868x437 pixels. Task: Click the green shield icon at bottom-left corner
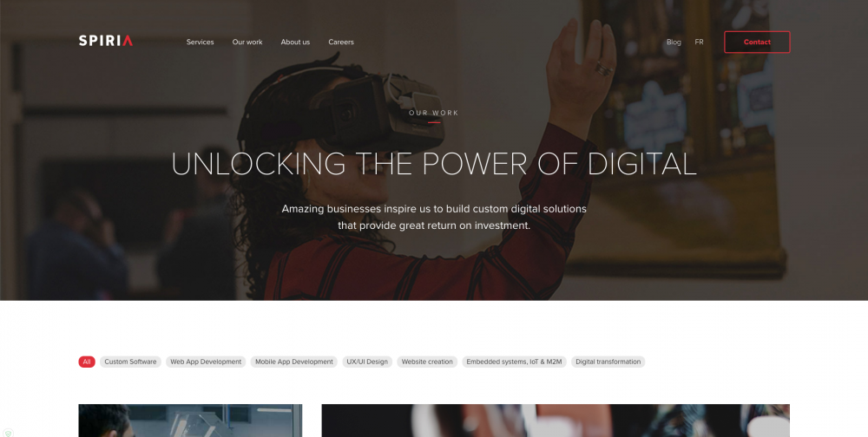pyautogui.click(x=8, y=434)
